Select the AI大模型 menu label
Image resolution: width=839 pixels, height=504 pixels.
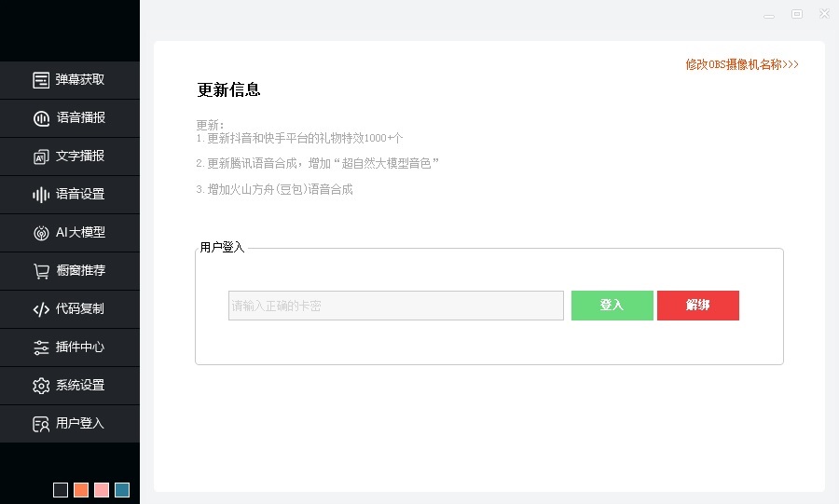click(x=80, y=233)
